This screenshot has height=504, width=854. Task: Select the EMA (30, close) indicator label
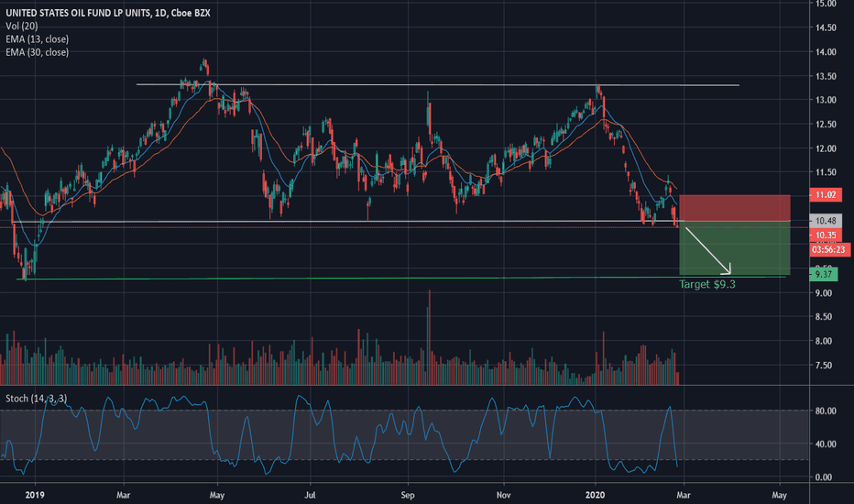click(37, 52)
